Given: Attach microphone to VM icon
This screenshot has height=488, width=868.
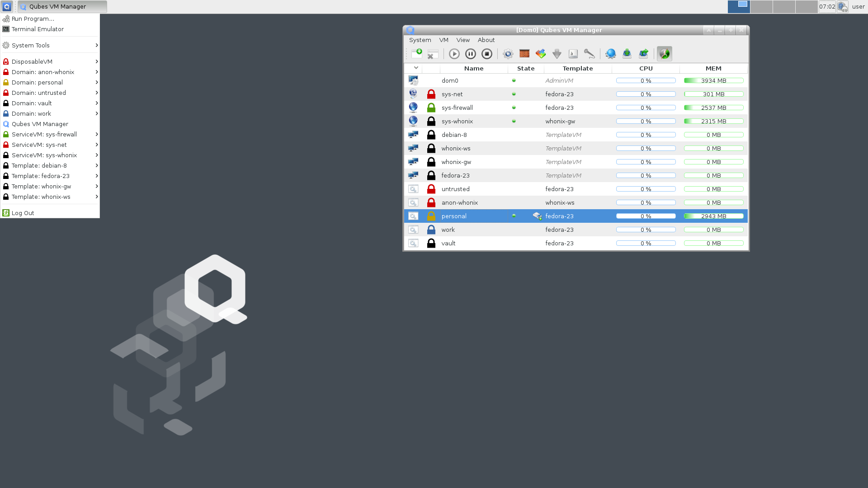Looking at the screenshot, I should click(x=590, y=54).
